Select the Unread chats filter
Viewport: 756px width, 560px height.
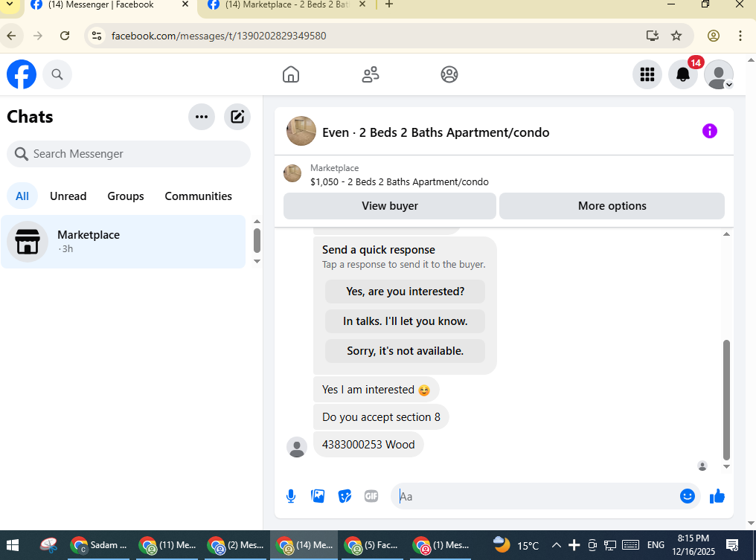pos(68,196)
